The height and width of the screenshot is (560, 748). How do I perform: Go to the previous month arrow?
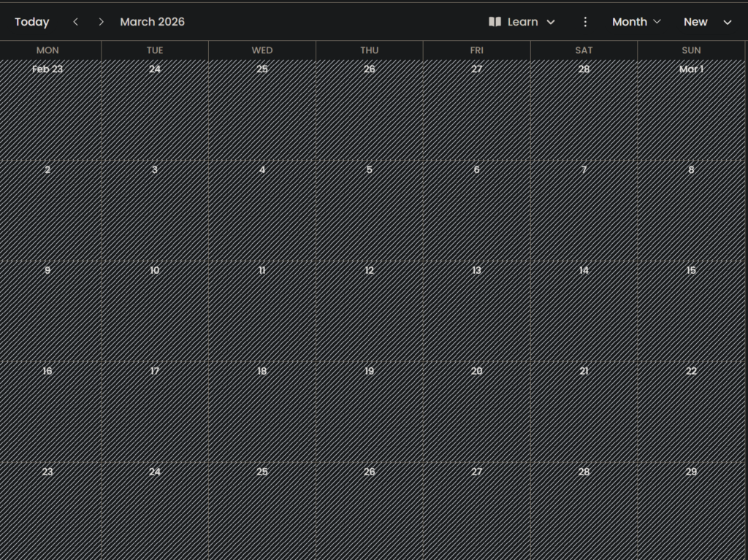[75, 22]
